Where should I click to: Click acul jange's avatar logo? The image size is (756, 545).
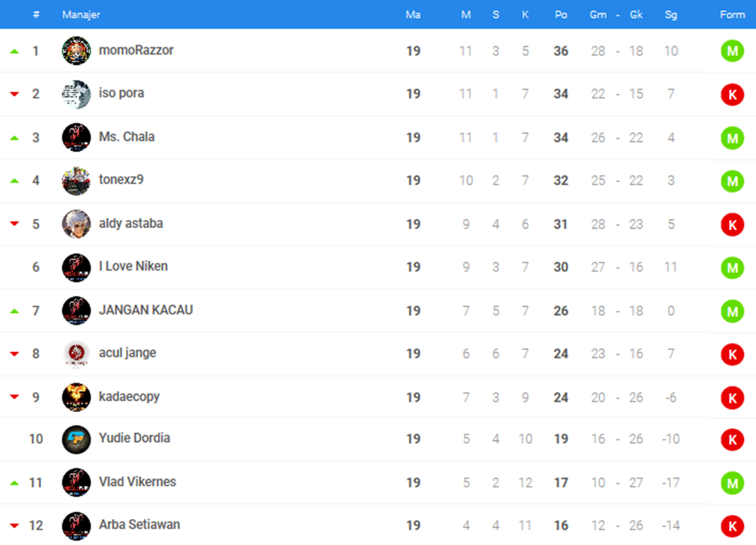pyautogui.click(x=76, y=354)
